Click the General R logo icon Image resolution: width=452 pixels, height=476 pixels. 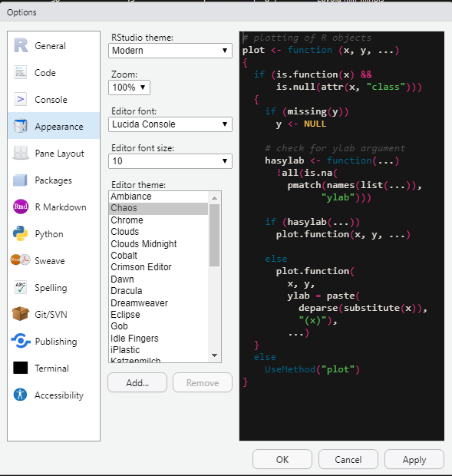click(x=21, y=45)
